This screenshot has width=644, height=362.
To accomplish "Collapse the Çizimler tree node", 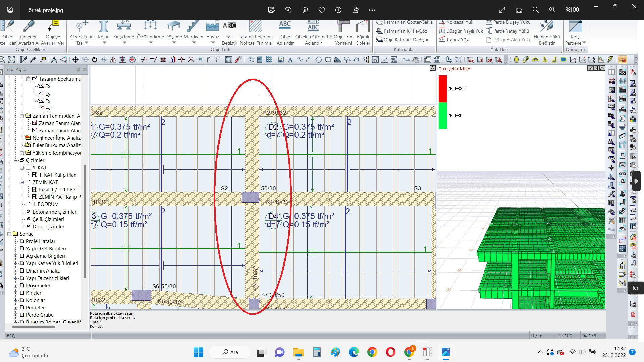I will click(15, 160).
